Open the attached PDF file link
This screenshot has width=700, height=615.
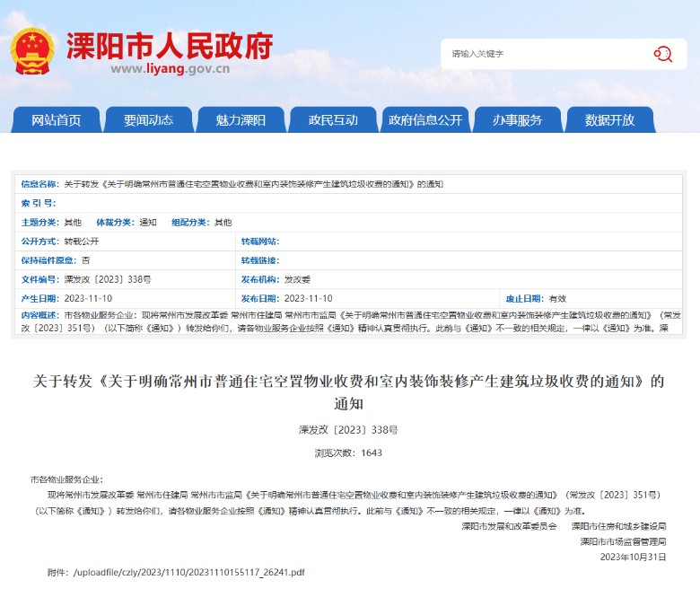[x=188, y=572]
